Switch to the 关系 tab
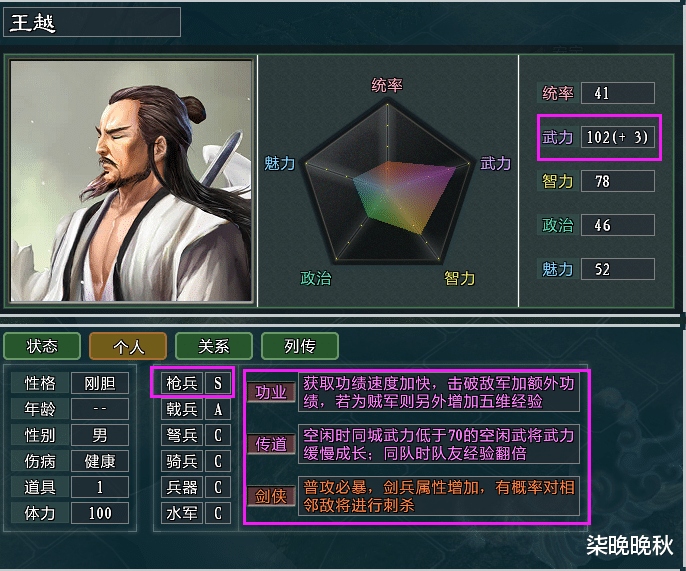This screenshot has height=571, width=686. tap(214, 346)
